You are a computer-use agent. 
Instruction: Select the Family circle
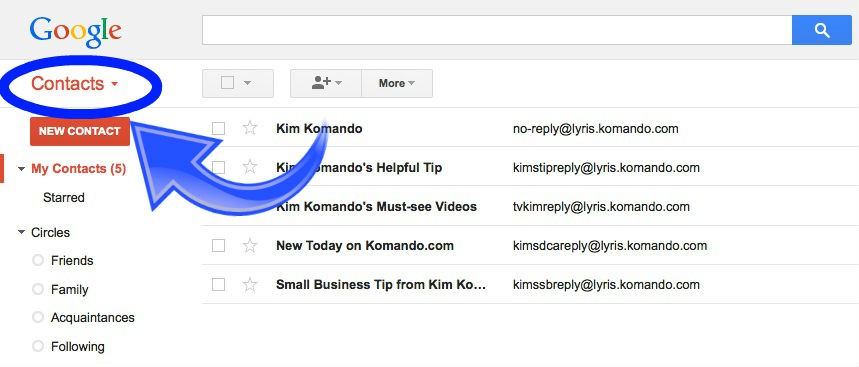click(x=70, y=289)
